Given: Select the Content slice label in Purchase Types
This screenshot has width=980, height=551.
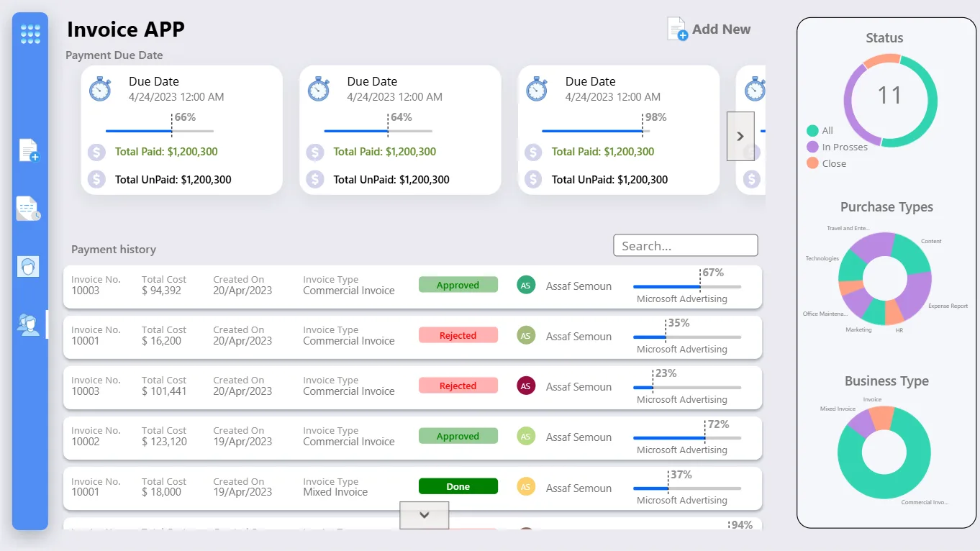Looking at the screenshot, I should 931,241.
